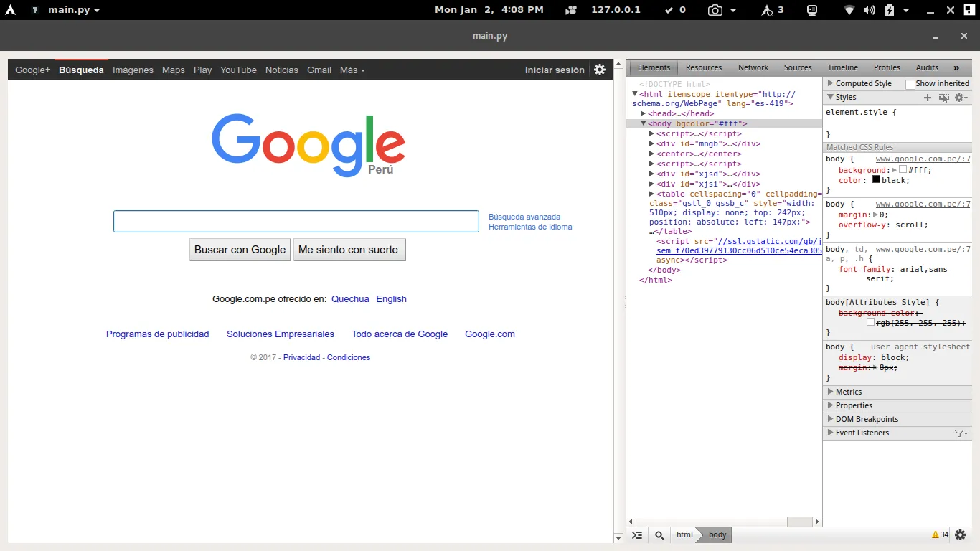
Task: Open the www.google.com.pe/:7 link beside the margin rule
Action: point(923,204)
